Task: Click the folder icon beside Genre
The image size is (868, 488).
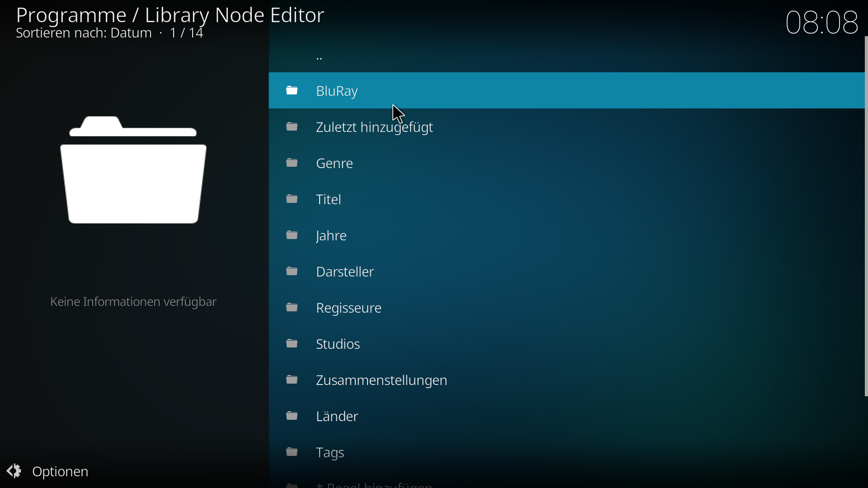Action: (x=292, y=163)
